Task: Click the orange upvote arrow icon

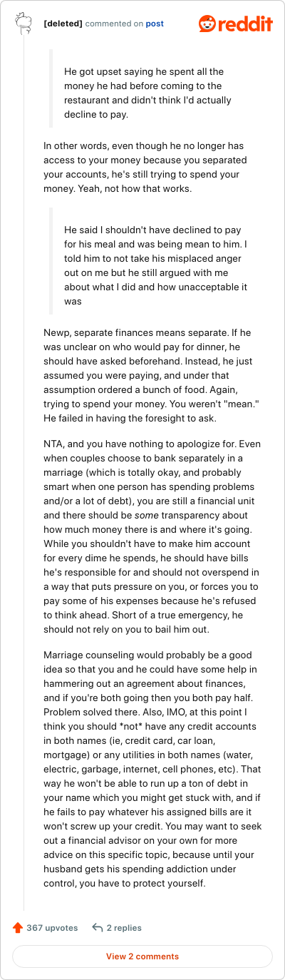Action: (x=18, y=928)
